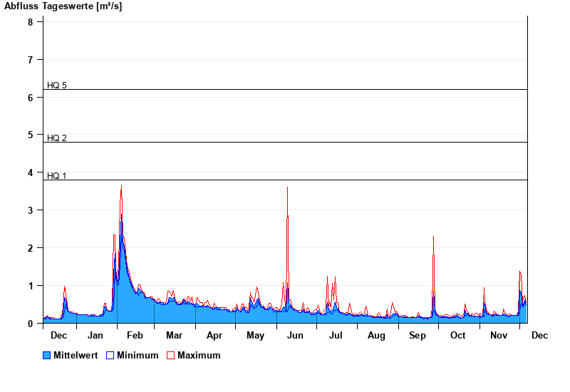This screenshot has height=392, width=570.
Task: Click the Jan month label on x-axis
Action: (95, 336)
